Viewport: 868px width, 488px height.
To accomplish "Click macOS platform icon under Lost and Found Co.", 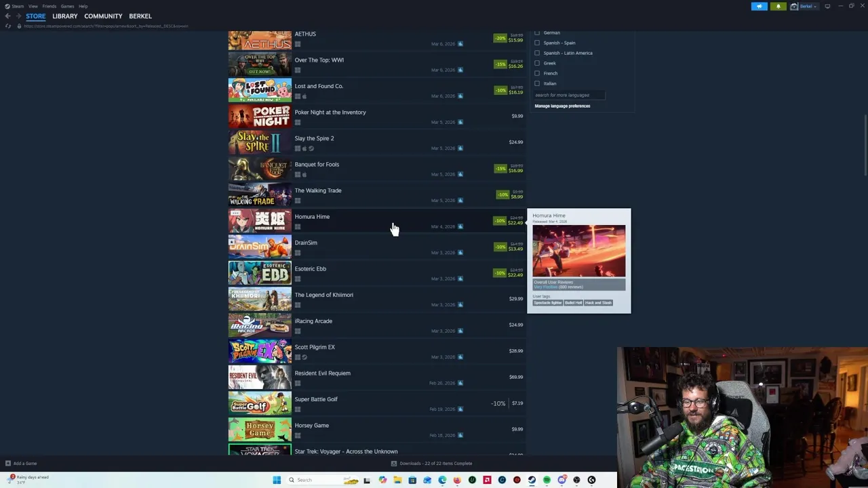I will tap(304, 96).
